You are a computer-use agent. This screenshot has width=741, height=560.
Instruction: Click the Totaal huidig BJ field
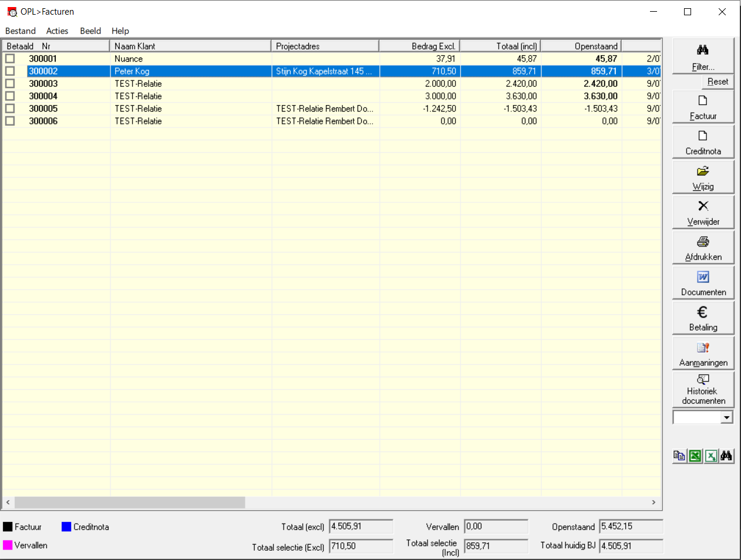[x=631, y=546]
